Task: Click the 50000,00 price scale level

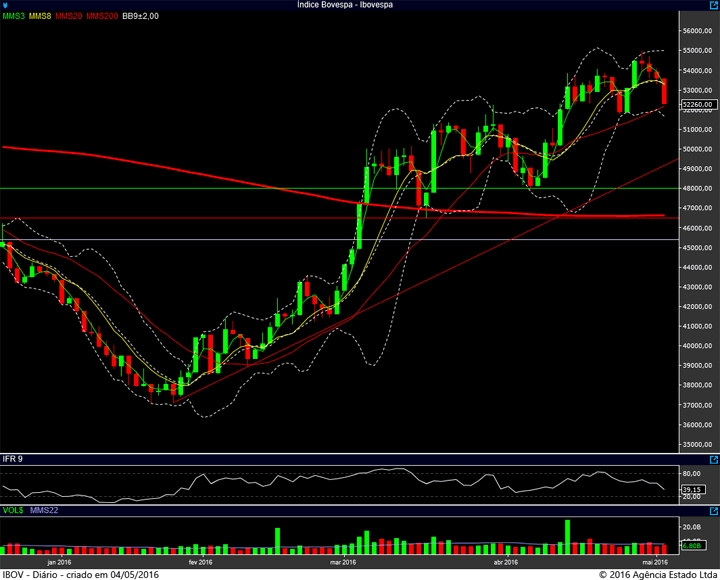Action: click(x=698, y=149)
